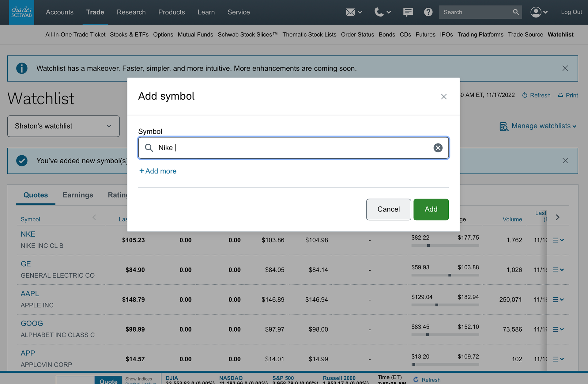Dismiss the Watchlist makeover info banner
The height and width of the screenshot is (384, 588).
[565, 68]
